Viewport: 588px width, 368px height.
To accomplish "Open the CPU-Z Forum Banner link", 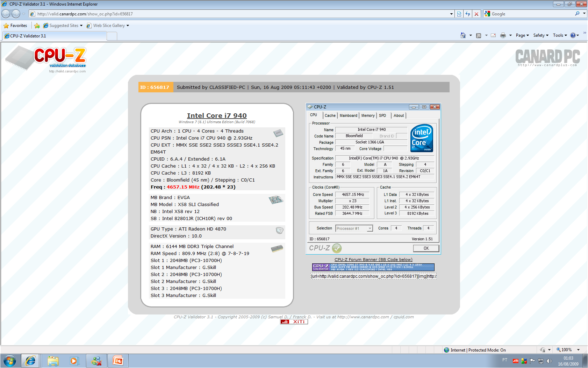I will point(373,260).
